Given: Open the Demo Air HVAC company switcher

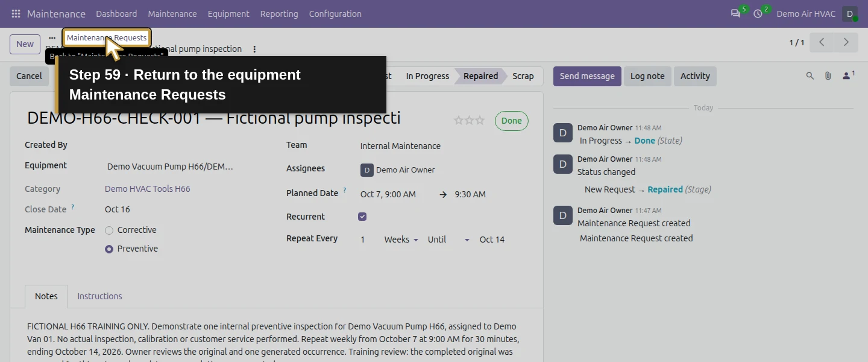Looking at the screenshot, I should 806,14.
